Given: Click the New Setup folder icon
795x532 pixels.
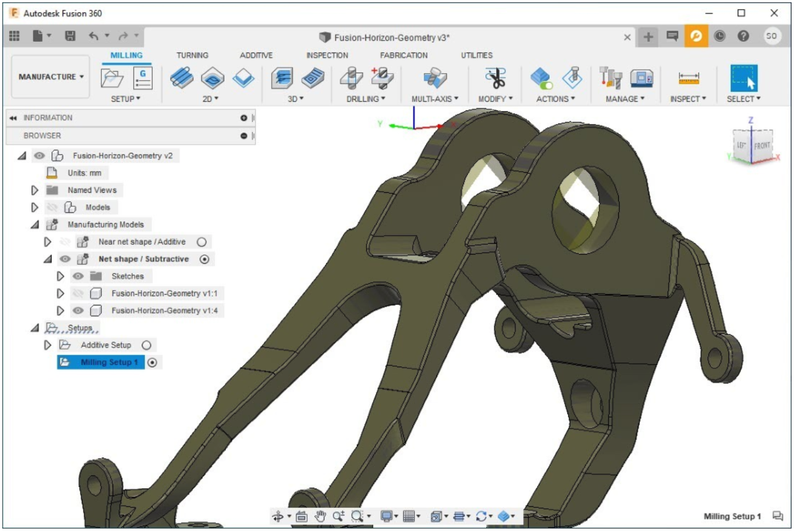Looking at the screenshot, I should pyautogui.click(x=112, y=78).
